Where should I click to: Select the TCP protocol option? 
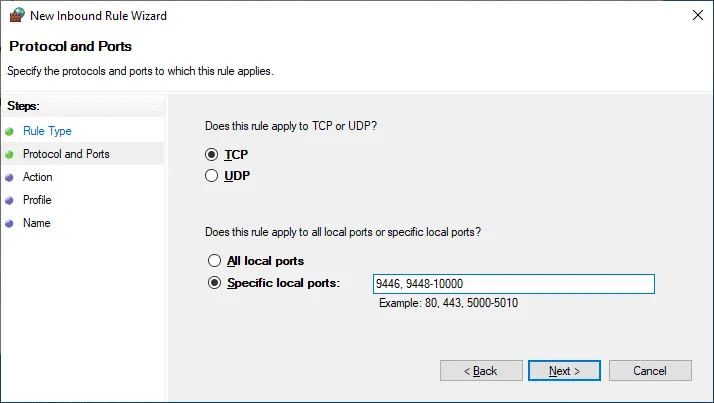[x=211, y=155]
